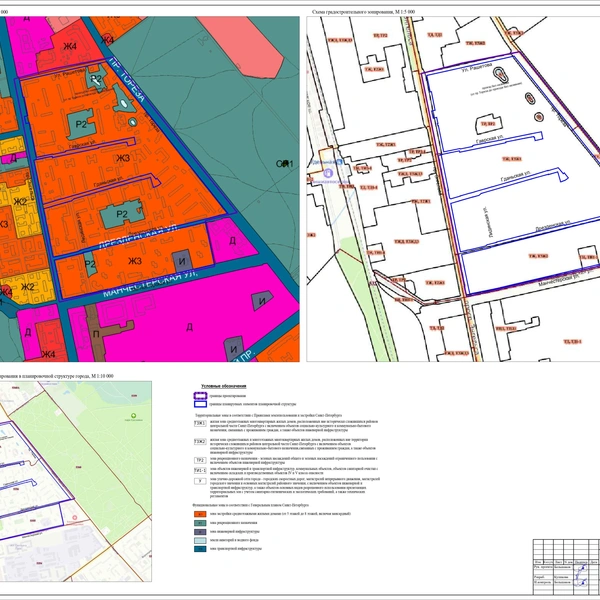Click Гданьская ул. label on the zoning map

(x=515, y=177)
